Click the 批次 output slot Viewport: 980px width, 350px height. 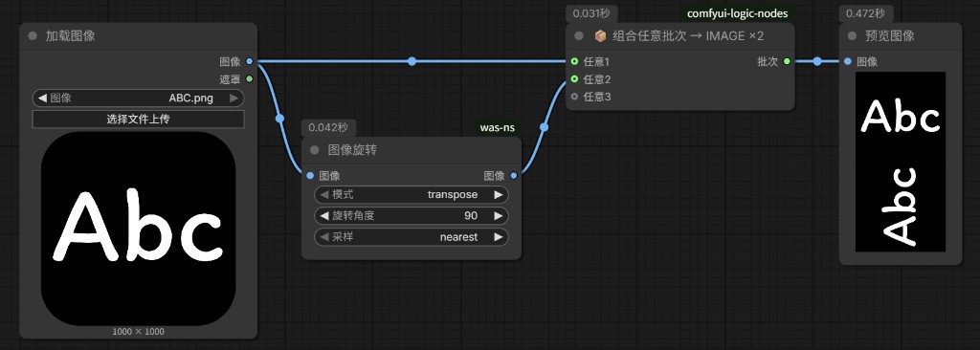[787, 61]
